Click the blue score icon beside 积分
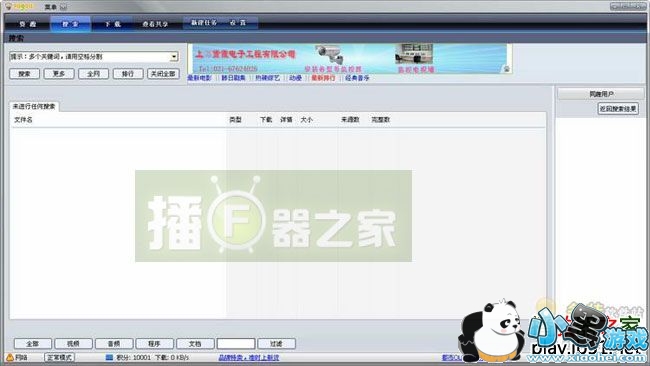650x366 pixels. coord(109,357)
